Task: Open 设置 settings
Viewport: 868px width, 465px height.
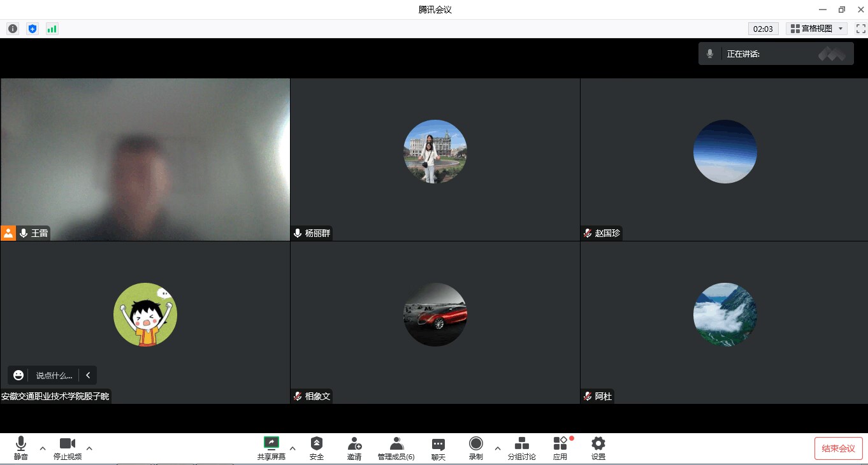Action: tap(598, 448)
